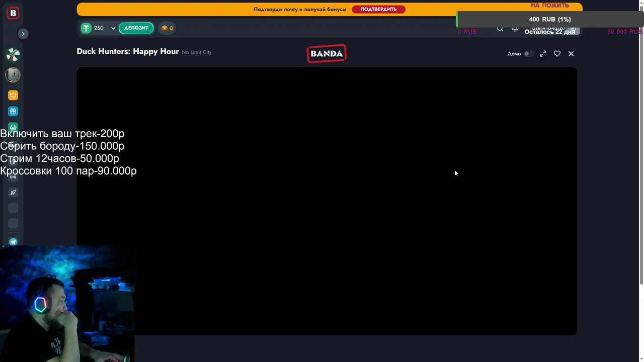
Task: Open the Telegram icon in sidebar
Action: pos(13,242)
